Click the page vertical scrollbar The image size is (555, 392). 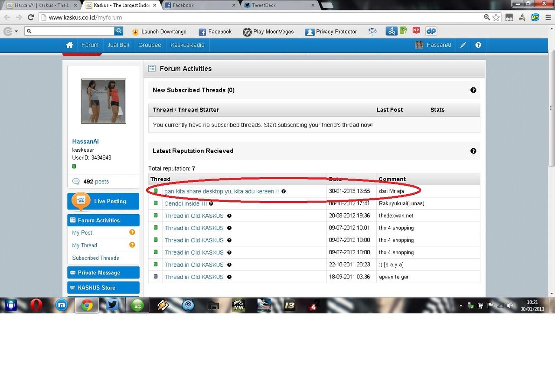(x=552, y=108)
